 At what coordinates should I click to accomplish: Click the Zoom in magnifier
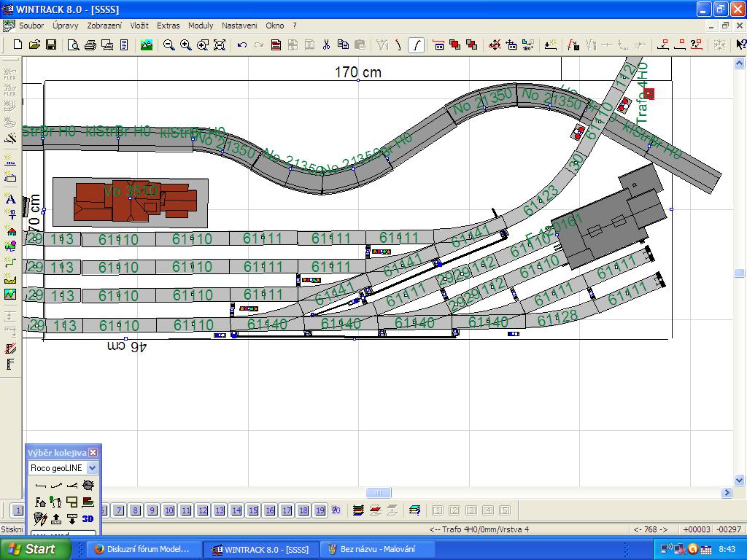point(185,45)
